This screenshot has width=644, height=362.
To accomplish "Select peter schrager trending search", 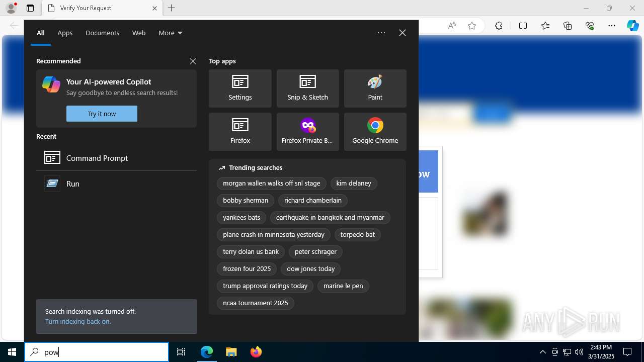I will (316, 252).
